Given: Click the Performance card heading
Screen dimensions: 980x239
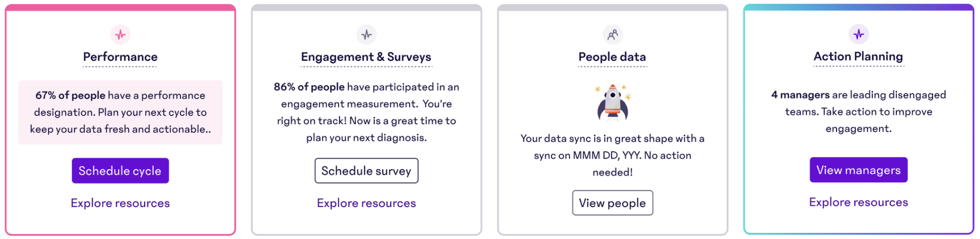Looking at the screenshot, I should coord(120,57).
